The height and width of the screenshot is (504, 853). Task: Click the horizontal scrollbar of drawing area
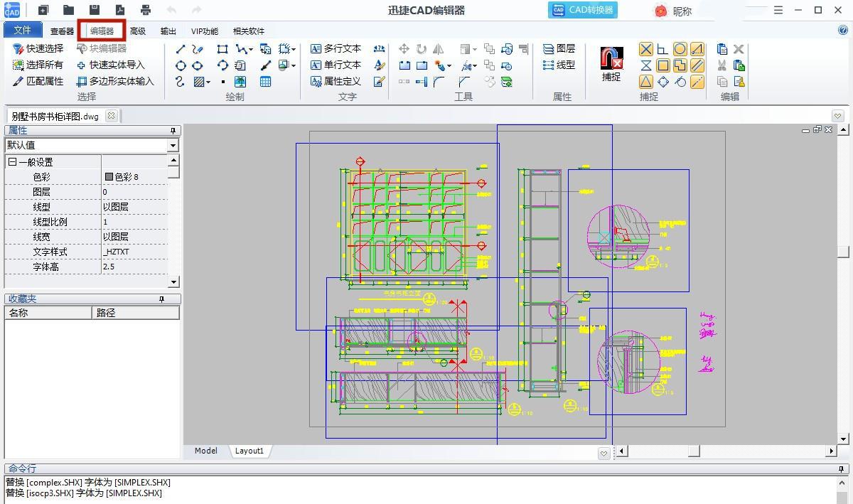pos(726,451)
